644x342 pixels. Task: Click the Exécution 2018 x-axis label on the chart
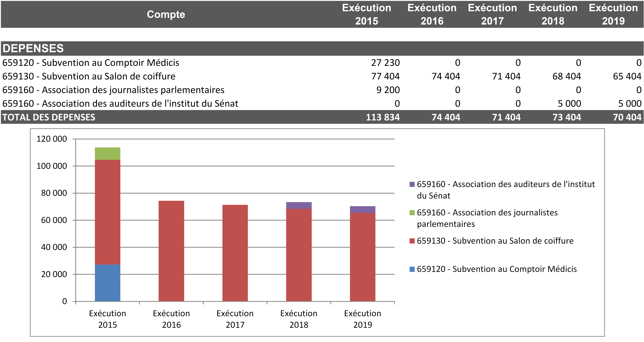point(299,319)
